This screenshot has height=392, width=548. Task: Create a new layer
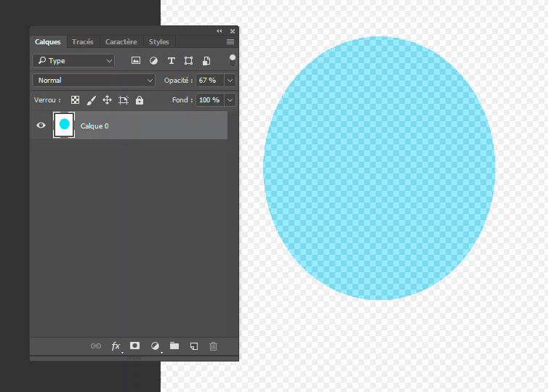[194, 346]
